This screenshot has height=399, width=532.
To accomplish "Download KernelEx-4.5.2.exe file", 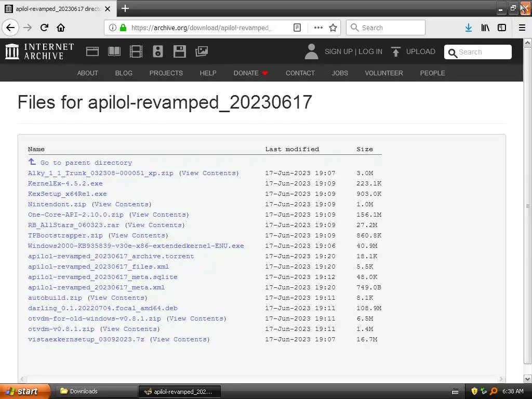I will [x=65, y=183].
